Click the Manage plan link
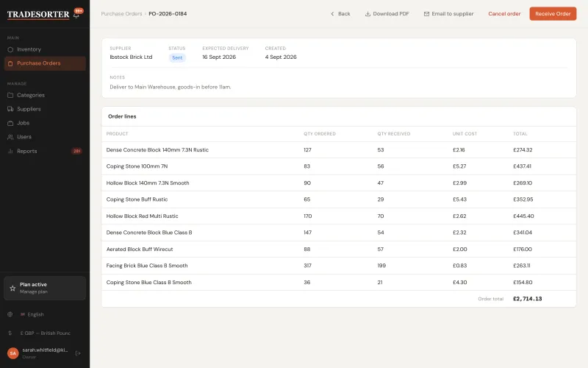This screenshot has width=588, height=368. click(x=33, y=291)
